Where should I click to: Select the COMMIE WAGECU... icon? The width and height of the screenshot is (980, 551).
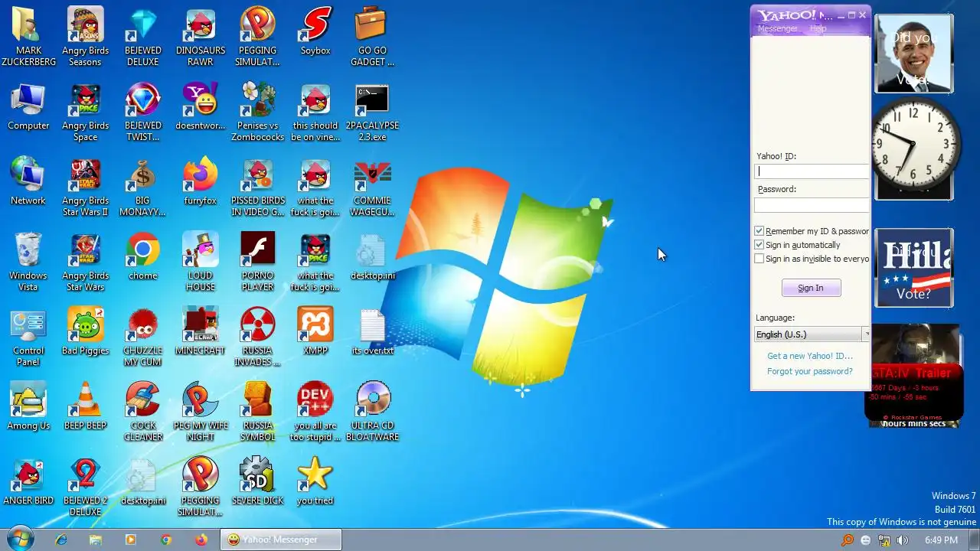(373, 187)
